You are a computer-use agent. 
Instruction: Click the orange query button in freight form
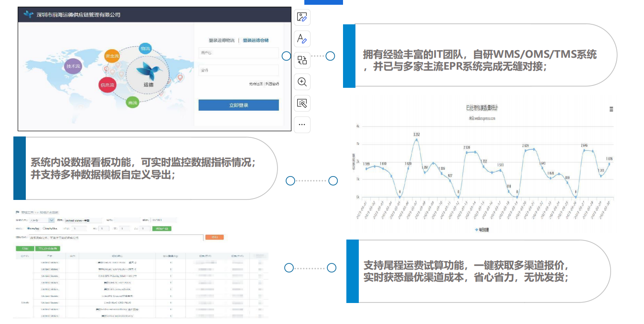pos(214,237)
